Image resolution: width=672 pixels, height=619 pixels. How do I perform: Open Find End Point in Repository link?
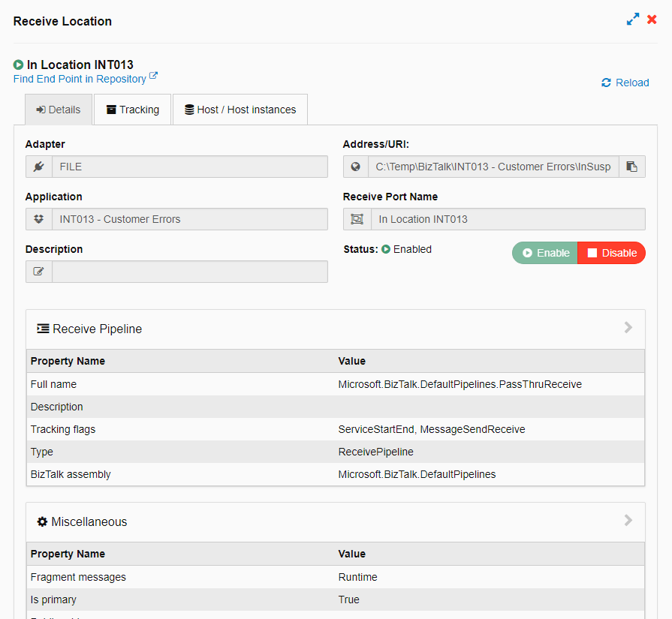pyautogui.click(x=80, y=79)
